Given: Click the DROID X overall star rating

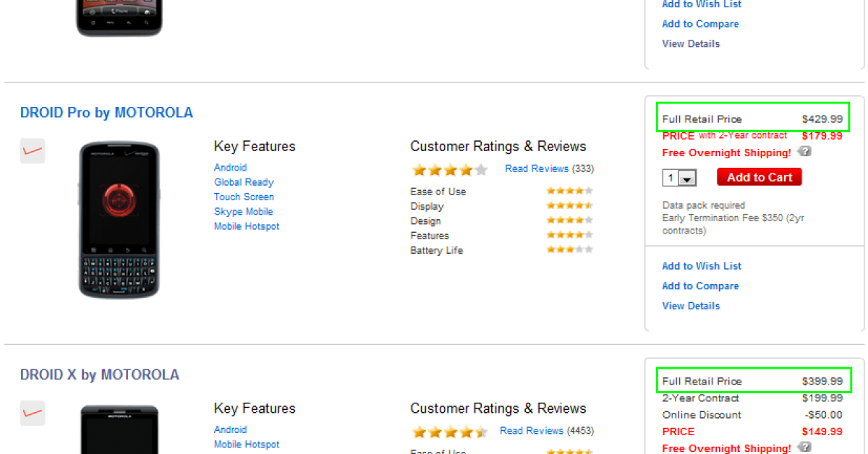Looking at the screenshot, I should coord(449,432).
